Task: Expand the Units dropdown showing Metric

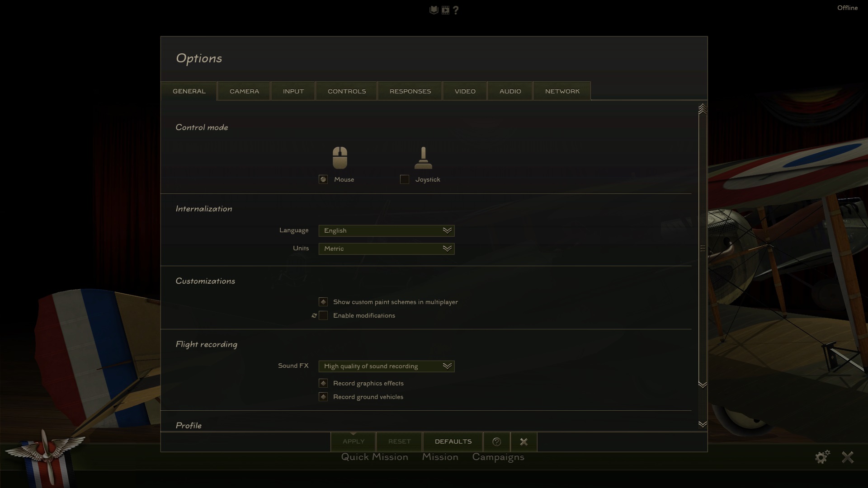Action: click(386, 249)
